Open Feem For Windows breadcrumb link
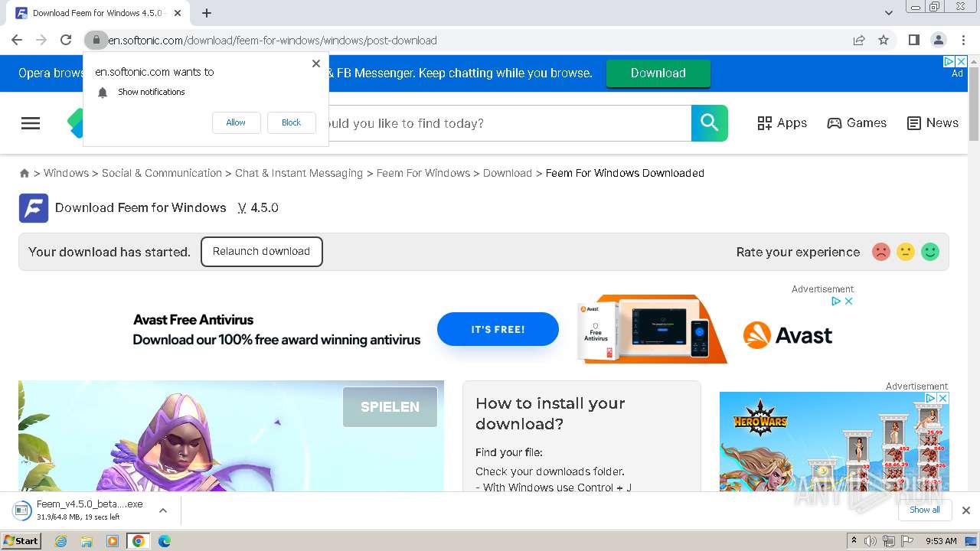The image size is (980, 551). 423,173
